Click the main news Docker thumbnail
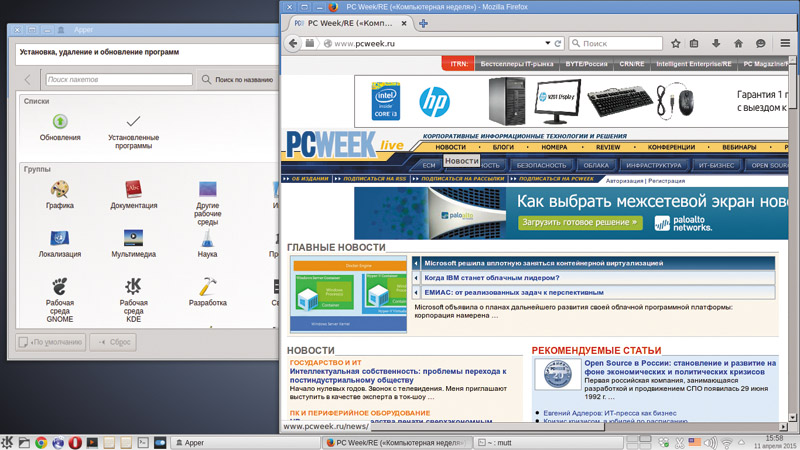The image size is (800, 450). tap(348, 294)
